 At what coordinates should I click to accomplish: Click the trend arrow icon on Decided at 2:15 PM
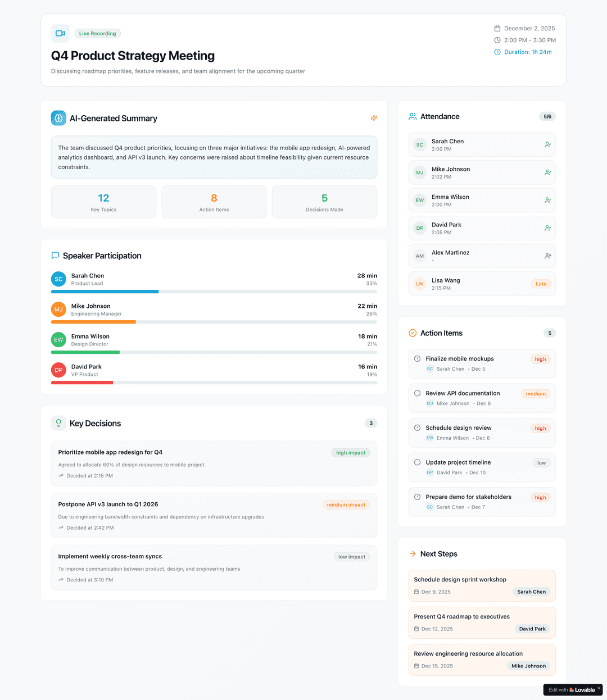pyautogui.click(x=61, y=475)
